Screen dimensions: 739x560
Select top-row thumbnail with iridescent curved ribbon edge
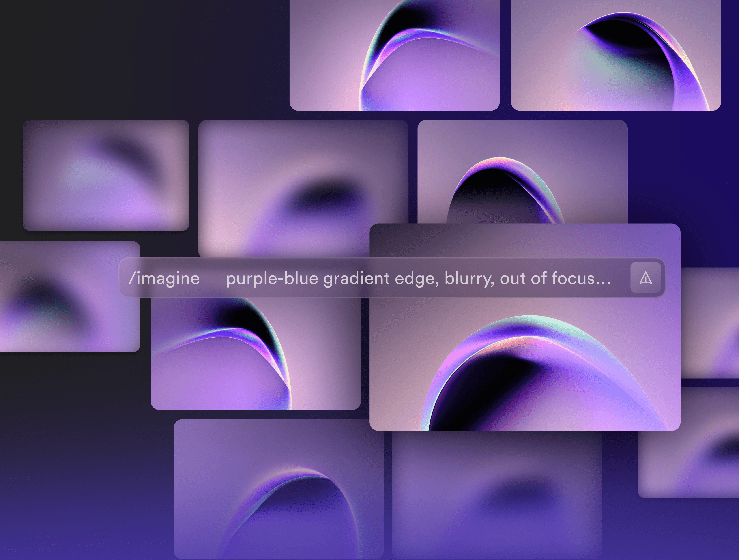point(394,55)
